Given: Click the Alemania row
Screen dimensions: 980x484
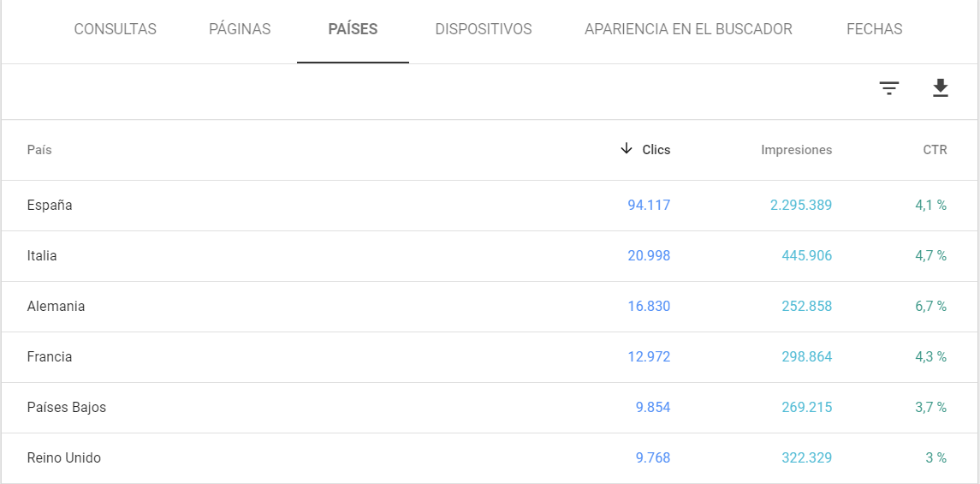Looking at the screenshot, I should click(x=56, y=307).
